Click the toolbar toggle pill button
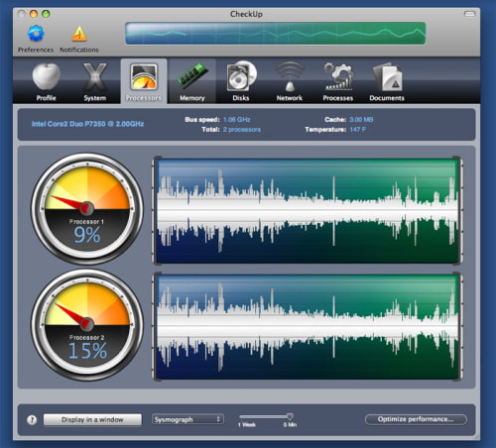The width and height of the screenshot is (496, 448). [x=469, y=14]
